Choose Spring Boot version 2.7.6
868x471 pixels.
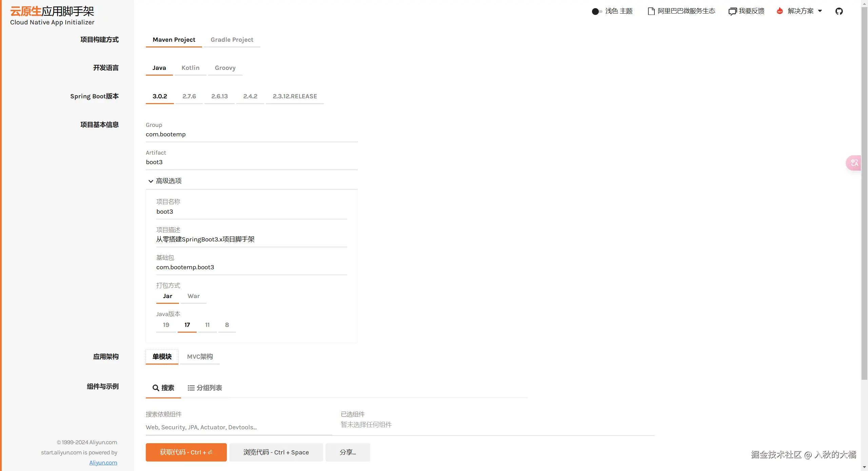189,96
